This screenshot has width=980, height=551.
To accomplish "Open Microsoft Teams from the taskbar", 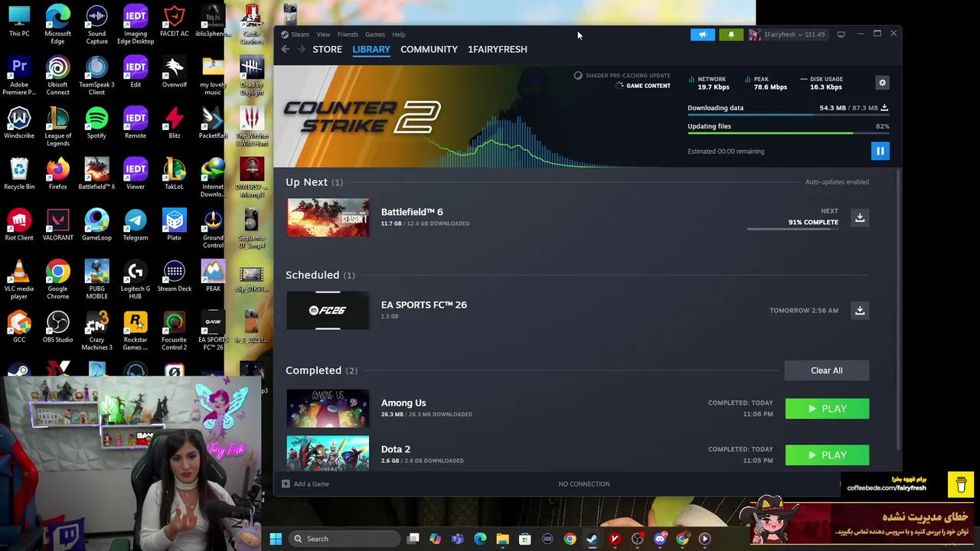I will [458, 539].
